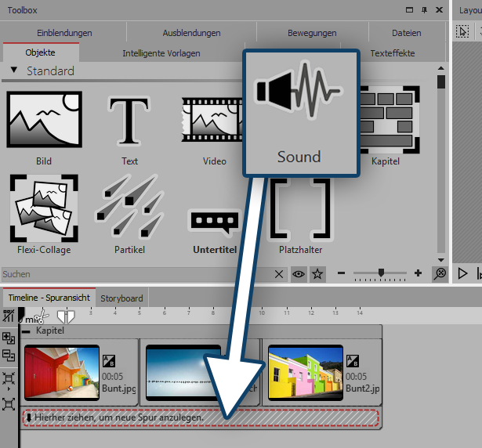Open the Texteffekte tab
Screen dimensions: 482x448
tap(393, 53)
